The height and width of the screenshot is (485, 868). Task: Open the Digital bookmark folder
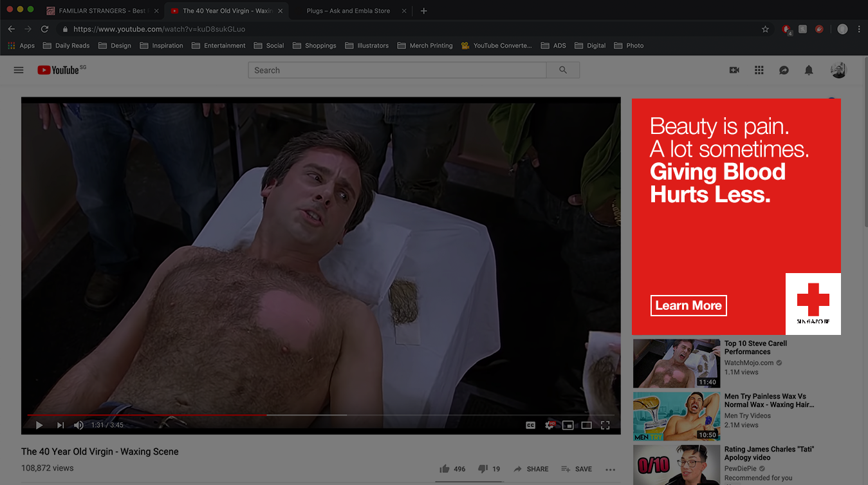click(590, 46)
